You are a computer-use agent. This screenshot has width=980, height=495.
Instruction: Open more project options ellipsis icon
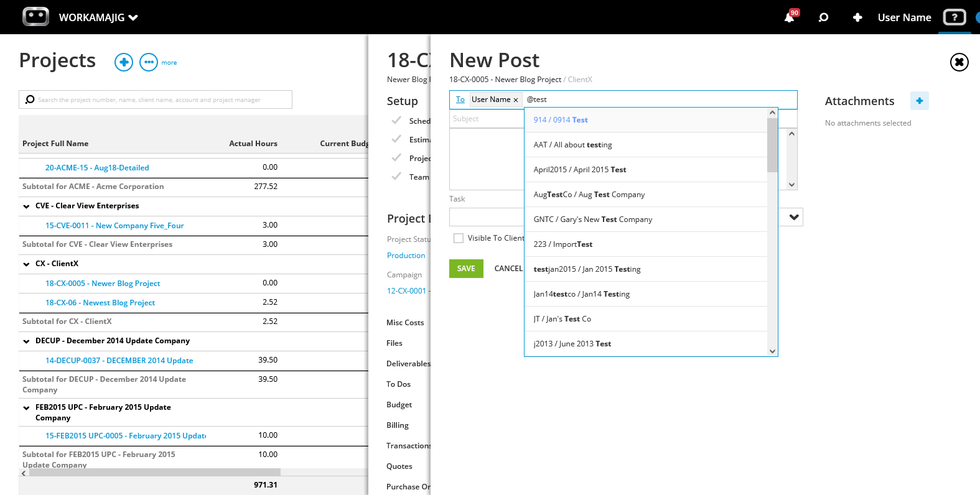149,62
